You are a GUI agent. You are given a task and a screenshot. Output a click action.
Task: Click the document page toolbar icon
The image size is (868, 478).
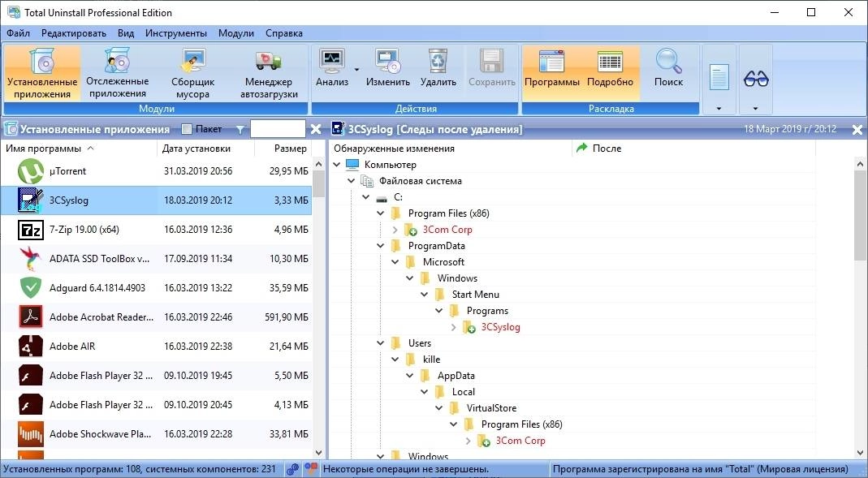tap(719, 77)
